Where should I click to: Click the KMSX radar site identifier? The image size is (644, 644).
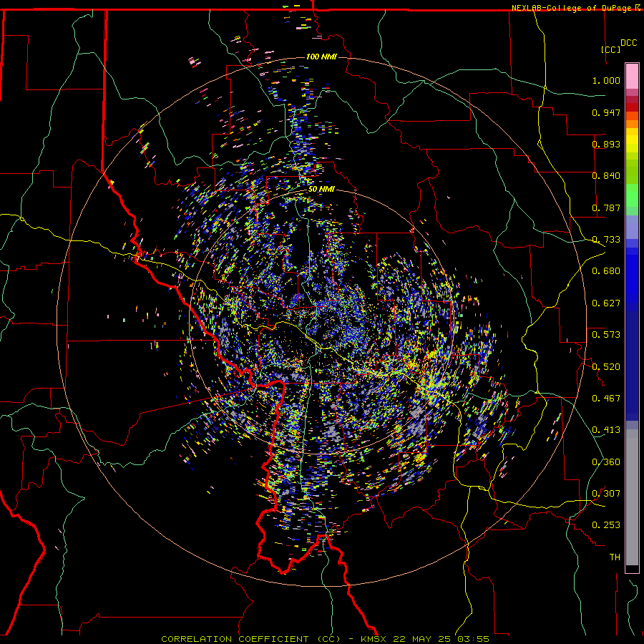(x=375, y=639)
